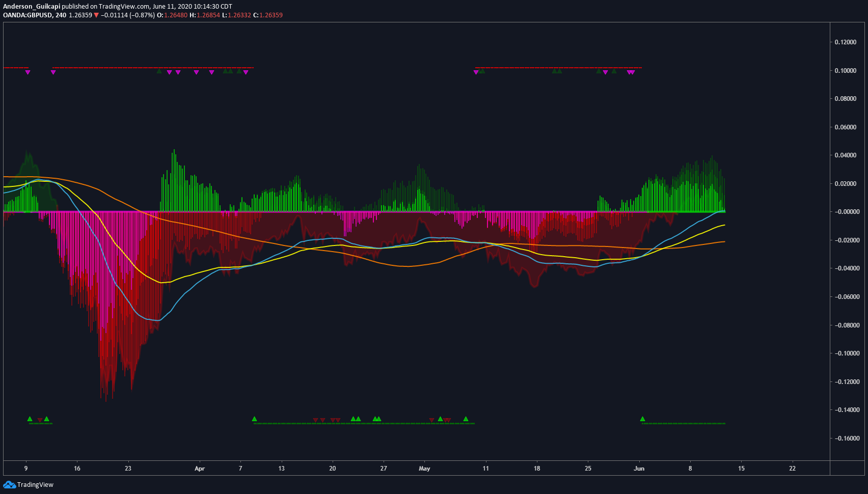868x494 pixels.
Task: Click the 13 date label on time axis
Action: point(281,469)
